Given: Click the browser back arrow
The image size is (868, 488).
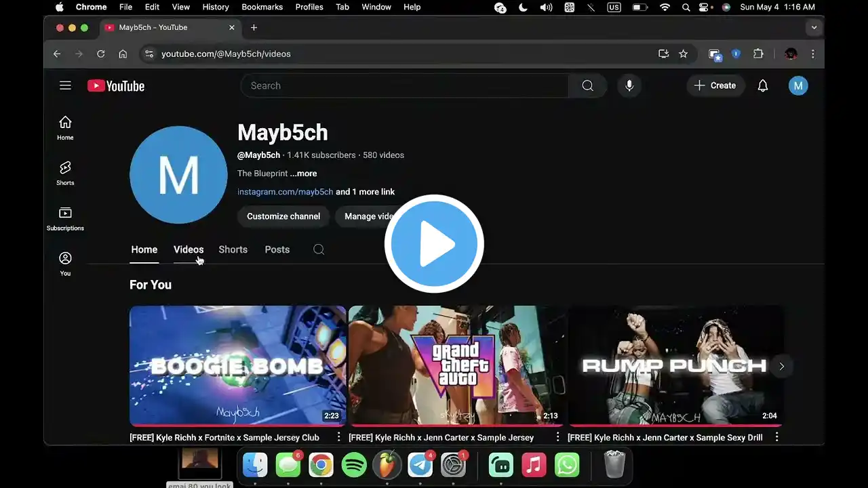Looking at the screenshot, I should click(57, 54).
